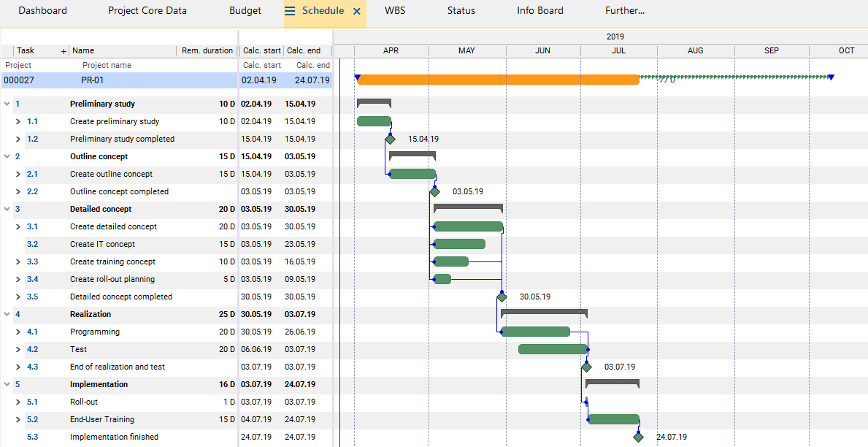The image size is (868, 447).
Task: Click the 24.07.19 Implementation finished diamond
Action: [639, 437]
